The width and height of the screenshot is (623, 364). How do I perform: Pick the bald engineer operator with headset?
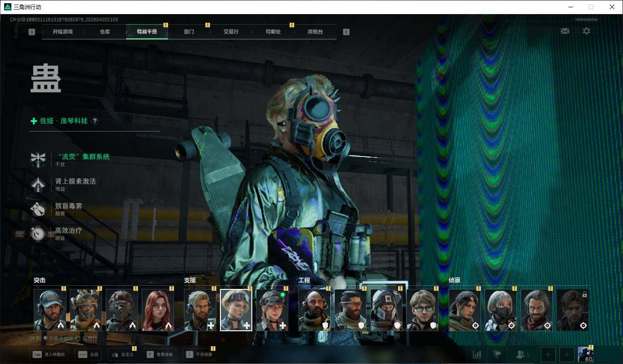(315, 310)
